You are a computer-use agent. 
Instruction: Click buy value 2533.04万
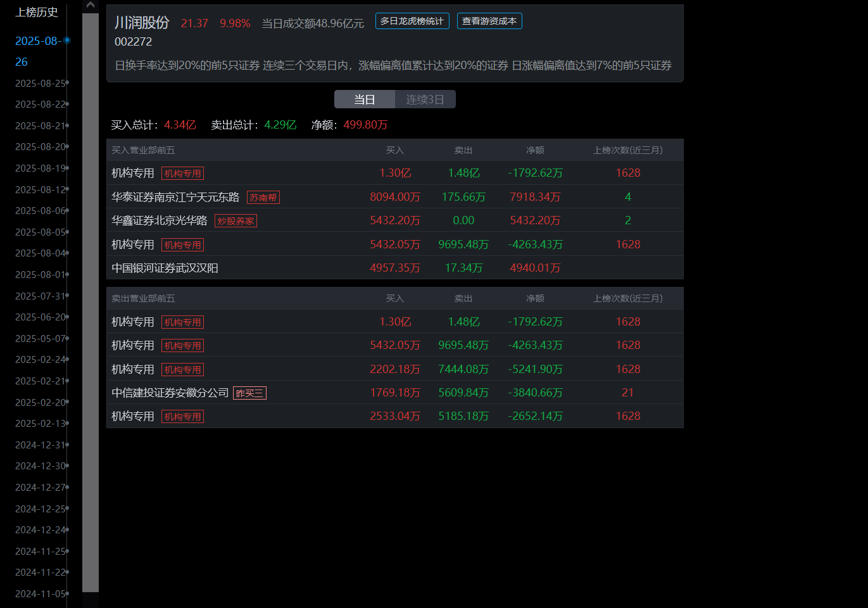click(x=395, y=416)
